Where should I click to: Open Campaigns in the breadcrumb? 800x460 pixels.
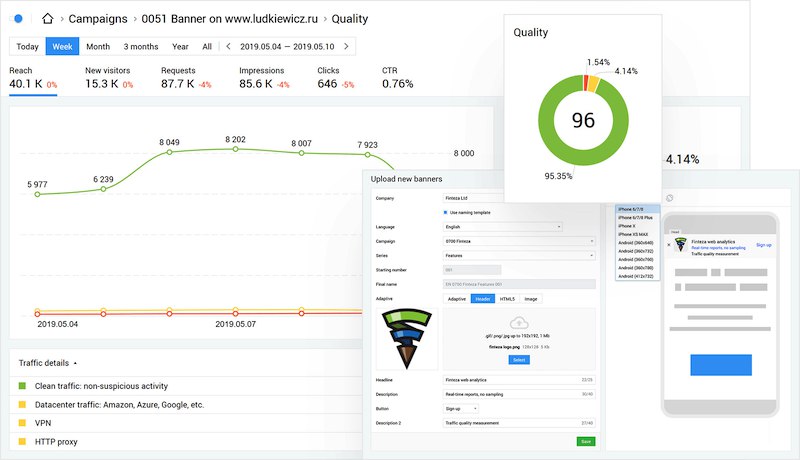[98, 19]
